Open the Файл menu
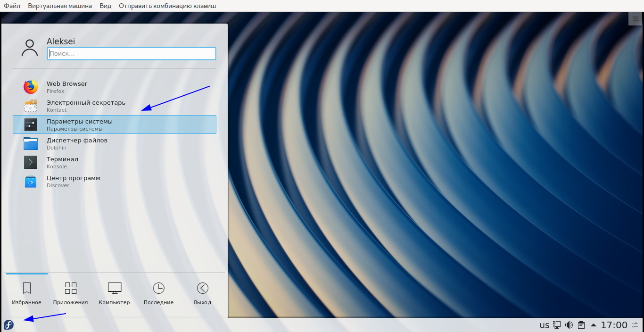Image resolution: width=644 pixels, height=332 pixels. pos(12,6)
